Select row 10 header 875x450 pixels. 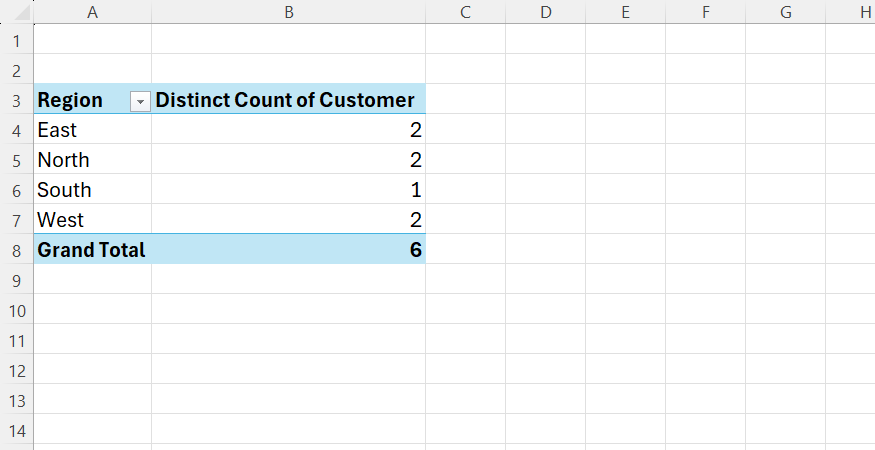tap(17, 310)
